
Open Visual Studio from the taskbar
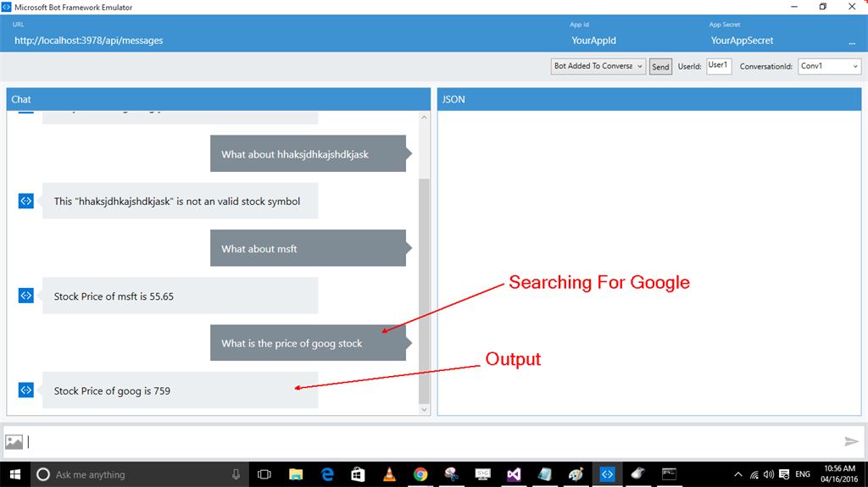514,474
